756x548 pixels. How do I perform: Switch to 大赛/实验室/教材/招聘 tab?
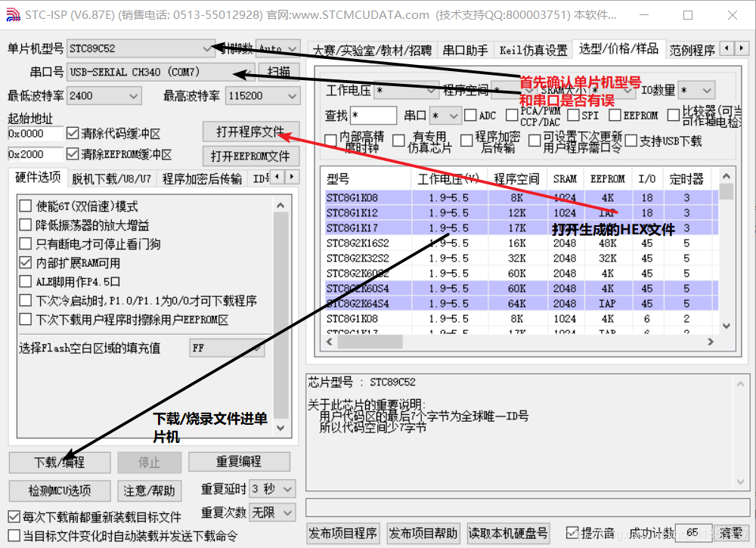coord(372,50)
